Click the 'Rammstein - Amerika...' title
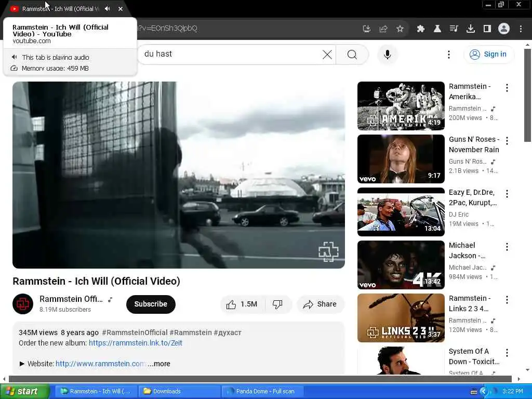532x399 pixels. [x=470, y=91]
